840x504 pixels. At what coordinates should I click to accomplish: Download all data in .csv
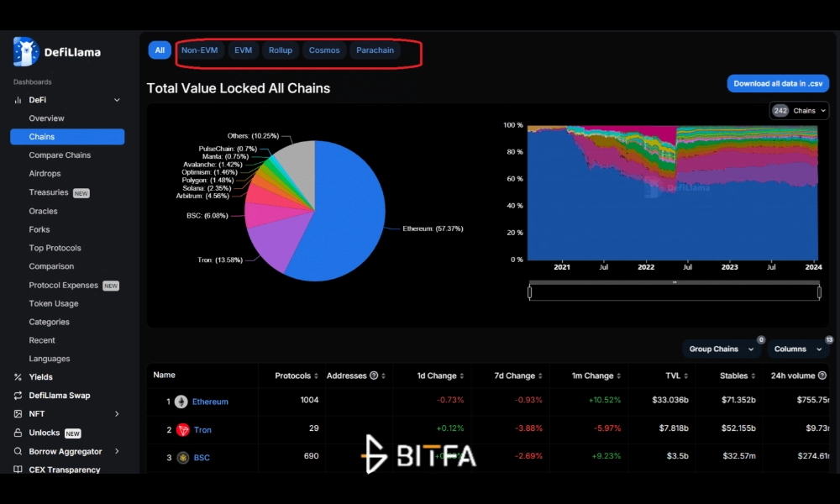[x=778, y=83]
